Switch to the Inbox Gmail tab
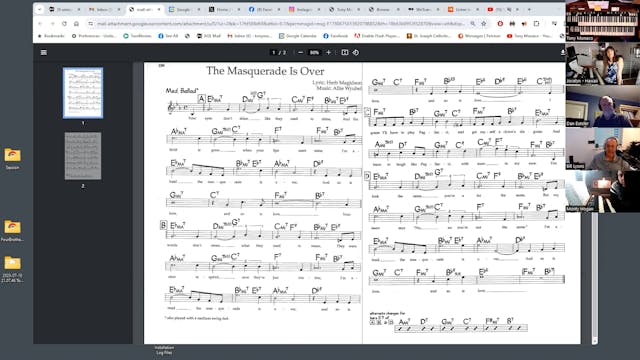 coord(104,9)
